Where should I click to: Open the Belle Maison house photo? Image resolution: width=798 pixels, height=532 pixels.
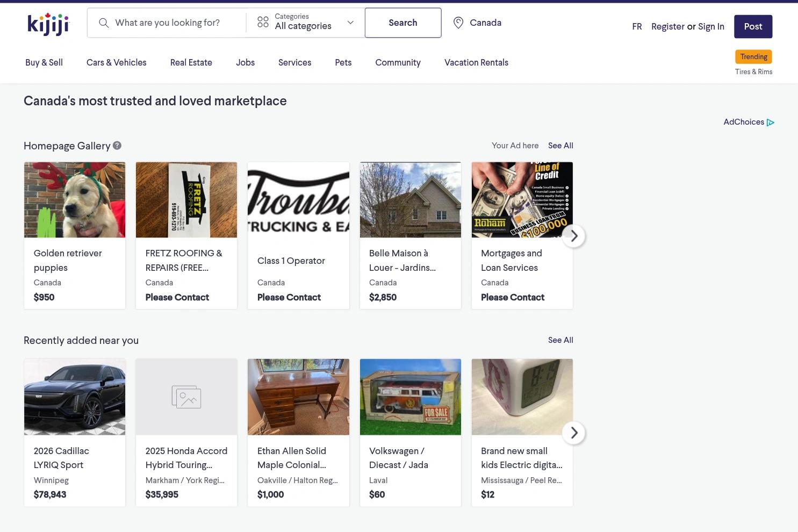click(411, 200)
